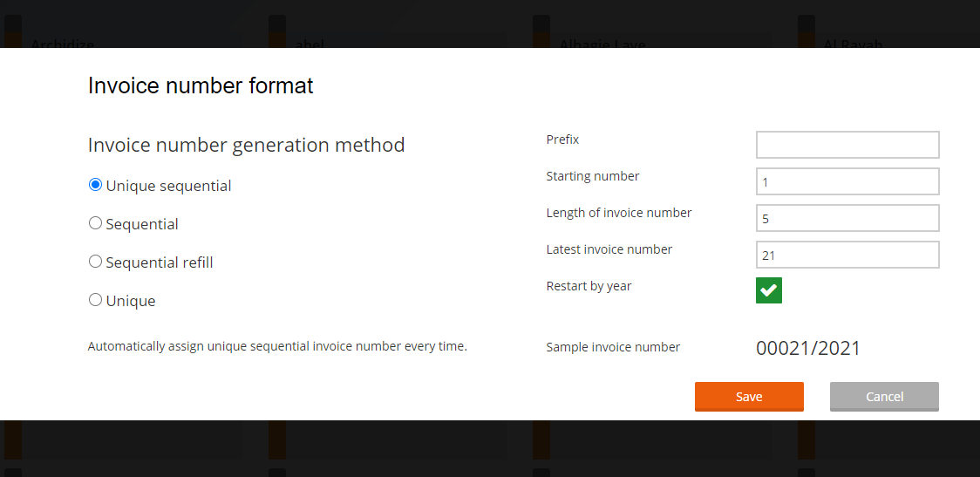Click the sample value 00021/2021

coord(808,349)
